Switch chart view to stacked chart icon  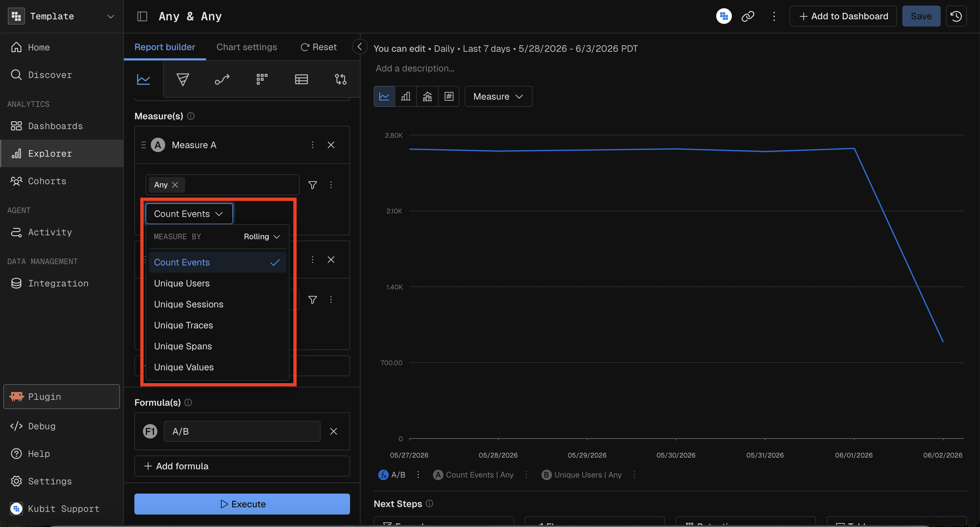click(427, 96)
